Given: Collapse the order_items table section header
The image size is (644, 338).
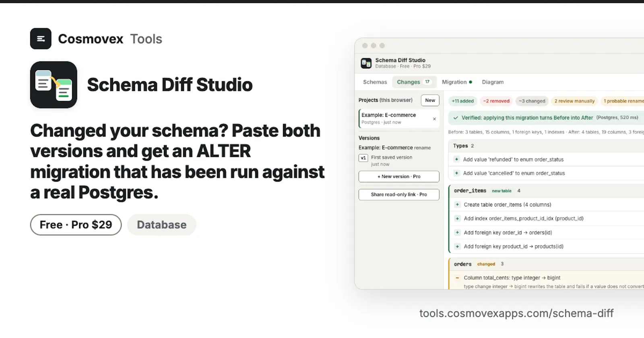Looking at the screenshot, I should point(547,191).
